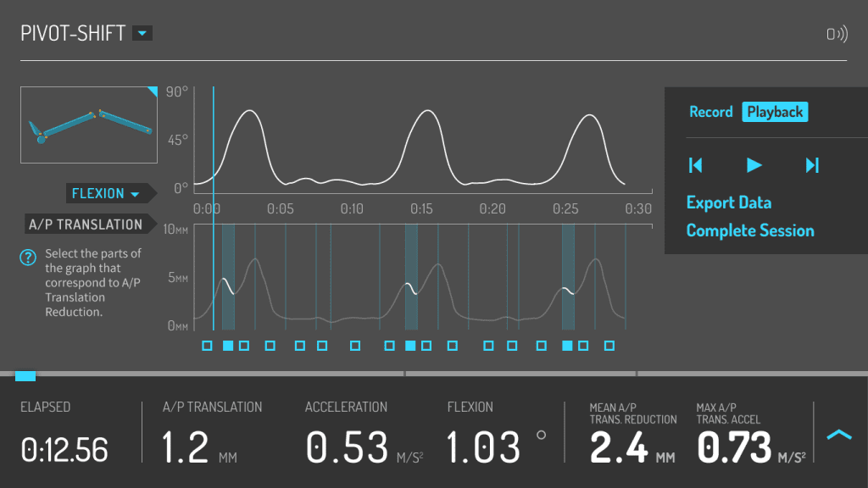
Task: Uncheck the middle filled segment checkbox
Action: pos(410,346)
